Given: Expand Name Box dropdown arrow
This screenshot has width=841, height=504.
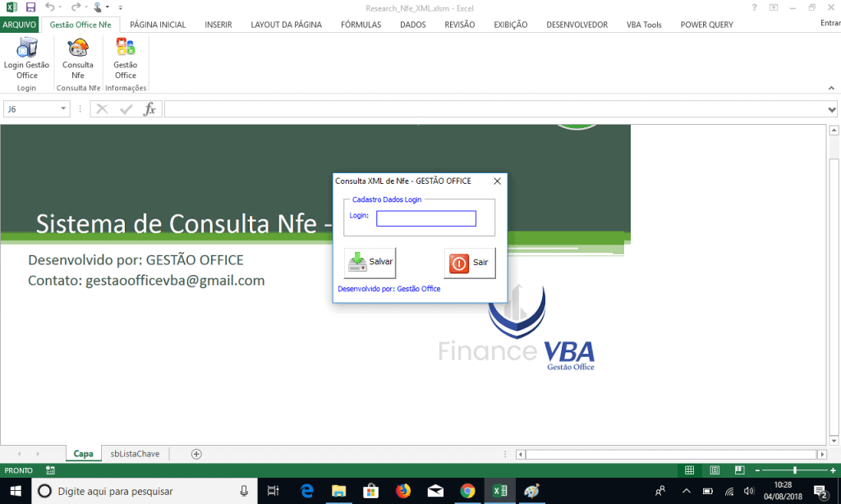Looking at the screenshot, I should [x=63, y=109].
